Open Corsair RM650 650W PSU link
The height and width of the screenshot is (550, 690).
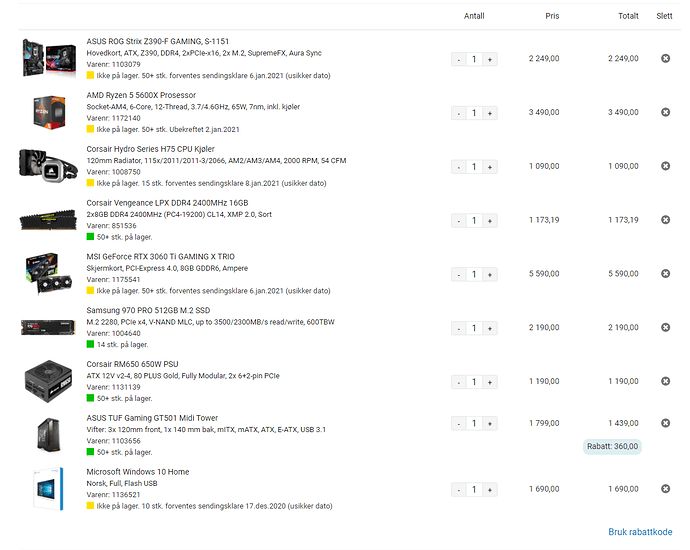click(132, 364)
